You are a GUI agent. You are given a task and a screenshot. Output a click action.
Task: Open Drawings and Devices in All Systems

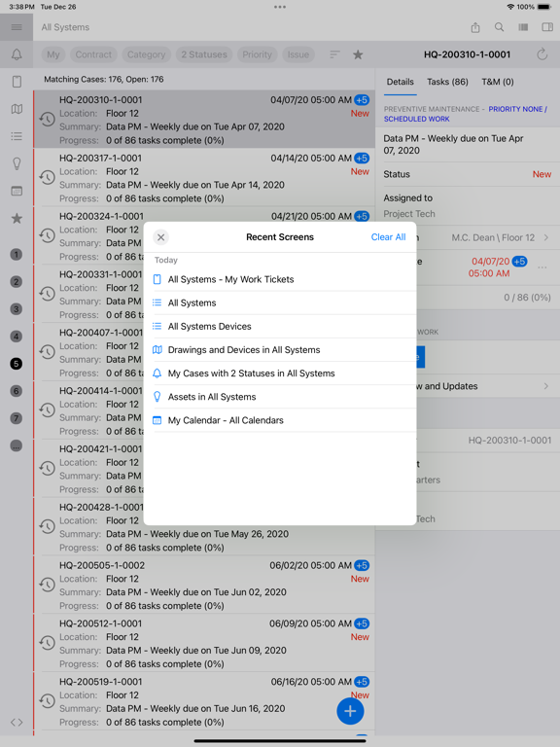click(x=280, y=350)
